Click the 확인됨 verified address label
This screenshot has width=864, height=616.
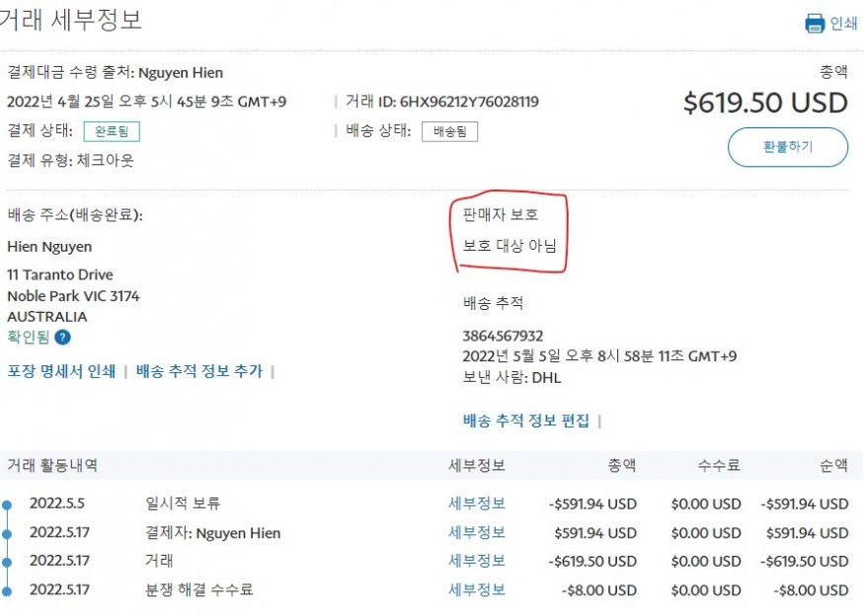[28, 338]
